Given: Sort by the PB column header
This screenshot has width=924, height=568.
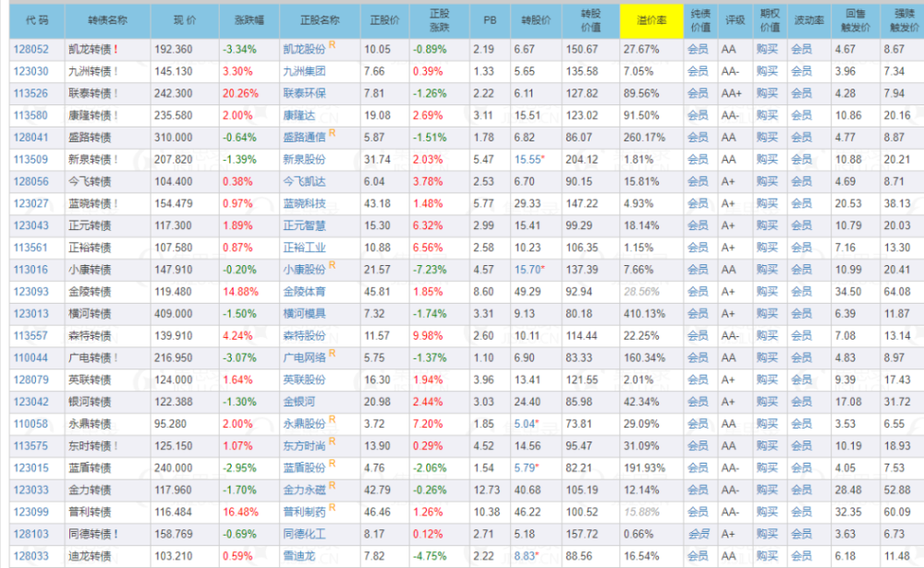Looking at the screenshot, I should coord(490,20).
